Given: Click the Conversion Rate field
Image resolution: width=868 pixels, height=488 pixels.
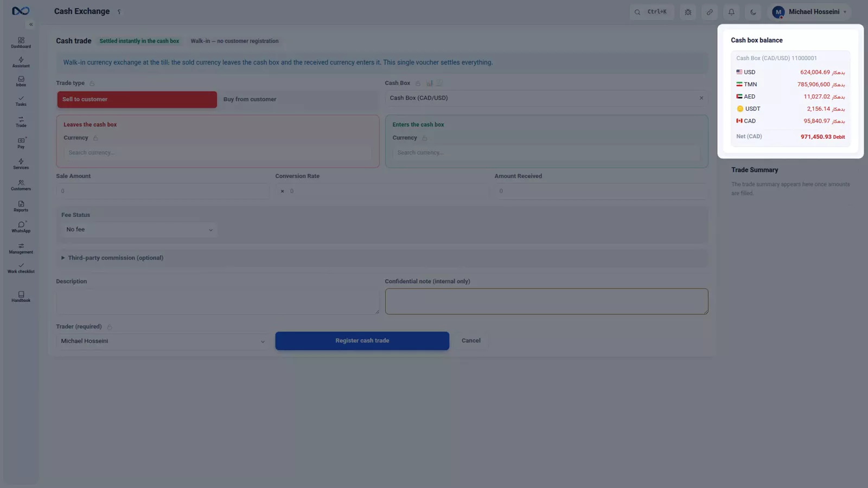Looking at the screenshot, I should [382, 191].
